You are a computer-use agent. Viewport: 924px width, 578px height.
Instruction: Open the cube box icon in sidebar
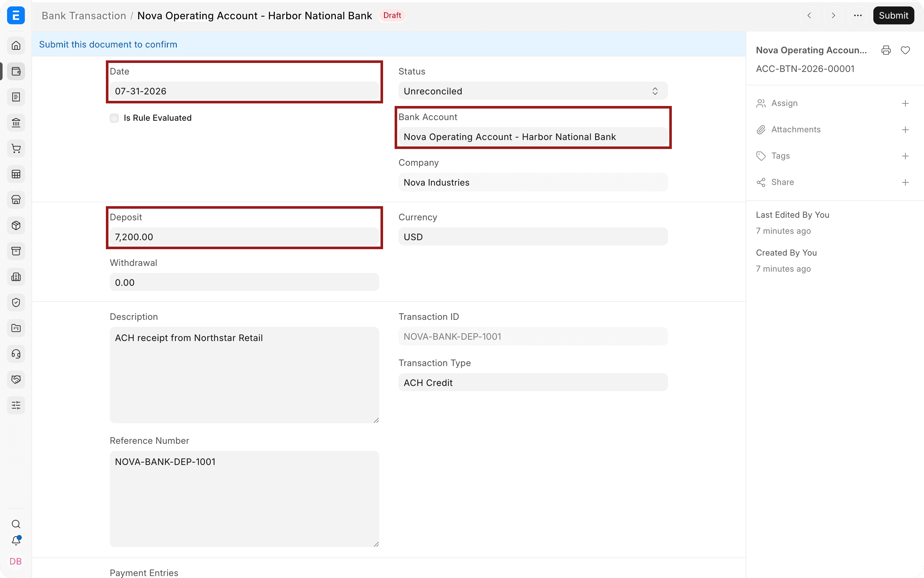click(x=16, y=225)
